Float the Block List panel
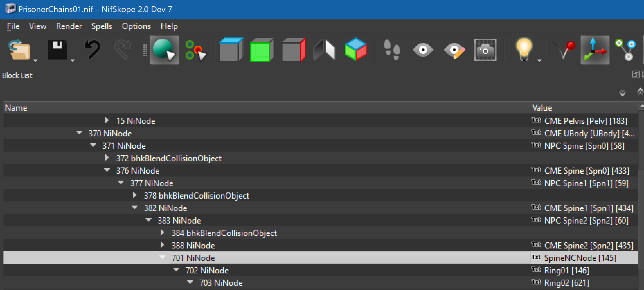Viewport: 644px width, 290px height. click(636, 75)
